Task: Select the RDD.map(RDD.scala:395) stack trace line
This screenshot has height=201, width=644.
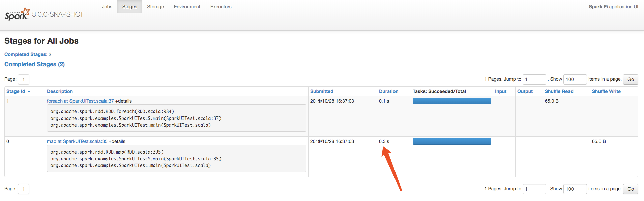Action: 107,152
